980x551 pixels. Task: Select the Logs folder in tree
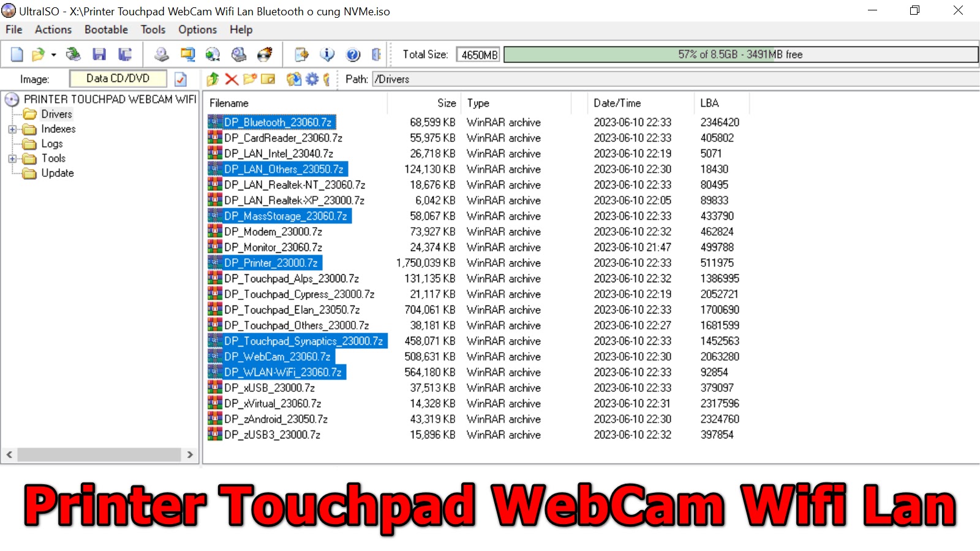click(52, 144)
